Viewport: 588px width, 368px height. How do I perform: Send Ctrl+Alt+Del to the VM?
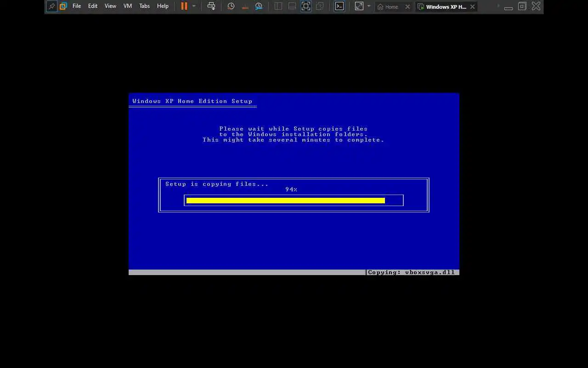(211, 6)
